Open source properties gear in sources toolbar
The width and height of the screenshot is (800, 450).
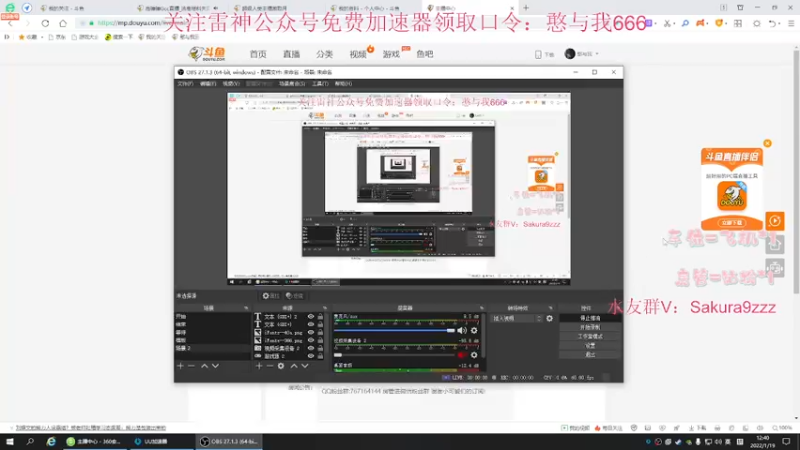click(x=281, y=366)
